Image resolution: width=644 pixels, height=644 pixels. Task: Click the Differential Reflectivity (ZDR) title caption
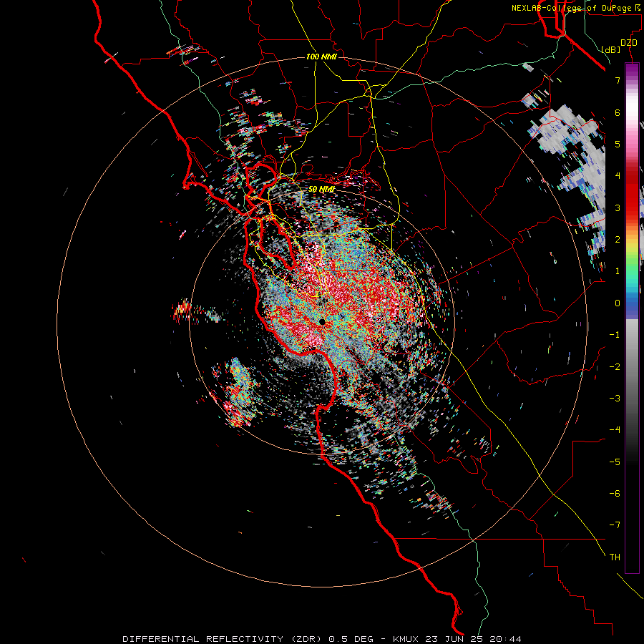[222, 639]
